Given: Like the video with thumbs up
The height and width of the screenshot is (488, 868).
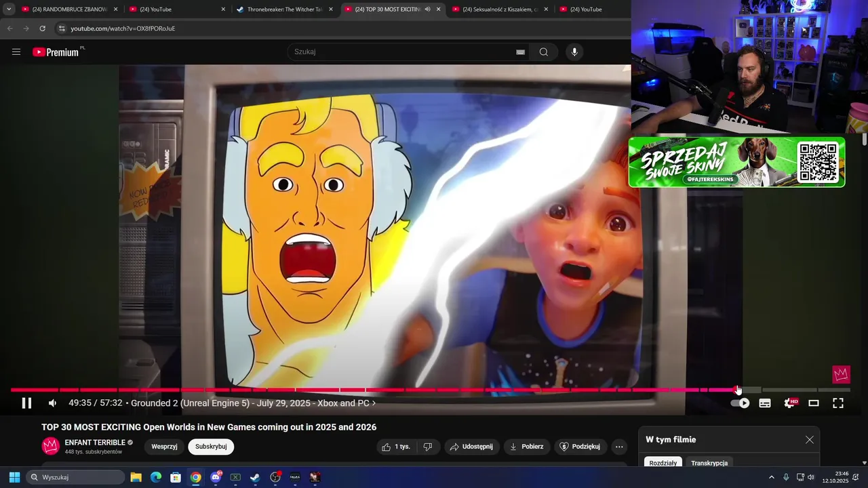Looking at the screenshot, I should point(396,447).
